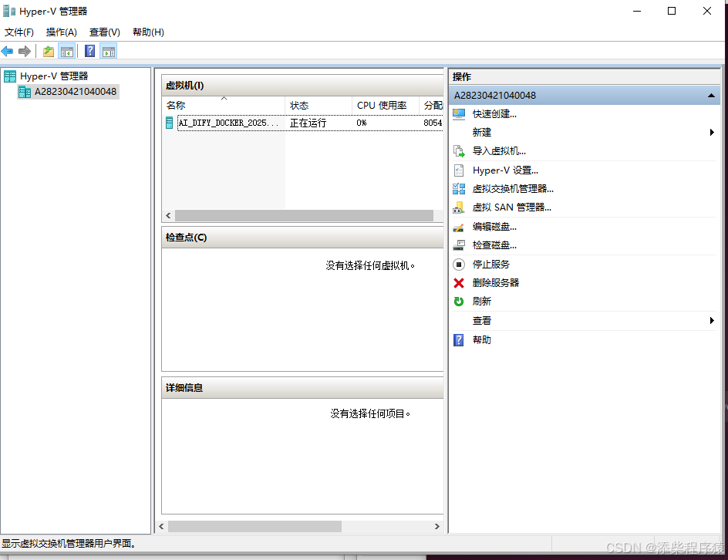Sort by 状态 column header
This screenshot has width=728, height=560.
318,106
